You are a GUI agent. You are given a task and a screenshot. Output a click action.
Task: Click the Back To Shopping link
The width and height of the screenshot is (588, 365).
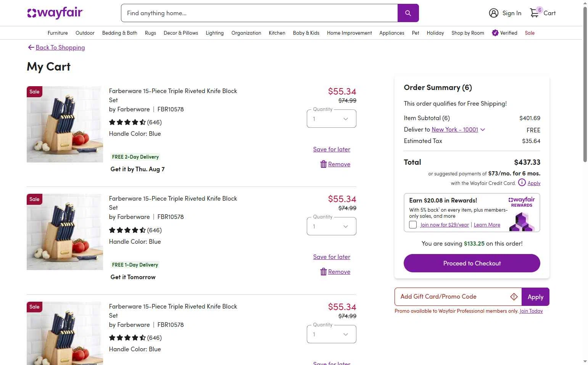pyautogui.click(x=60, y=47)
